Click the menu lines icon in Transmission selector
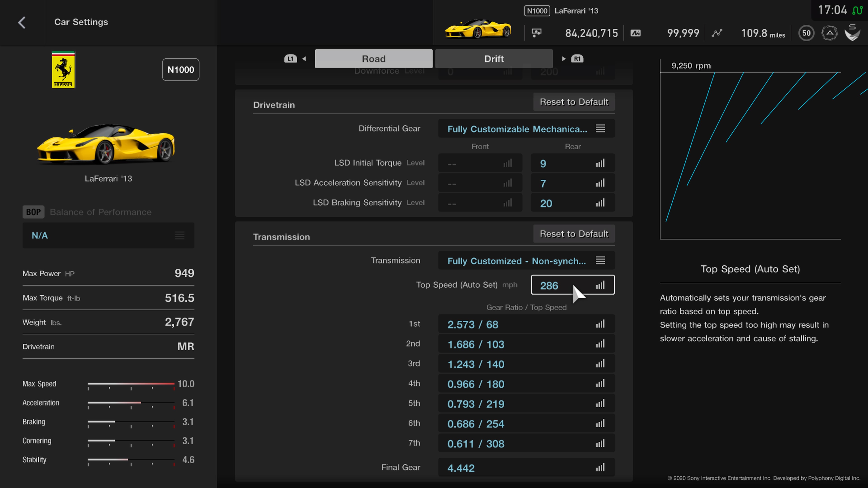This screenshot has width=868, height=488. pyautogui.click(x=600, y=260)
